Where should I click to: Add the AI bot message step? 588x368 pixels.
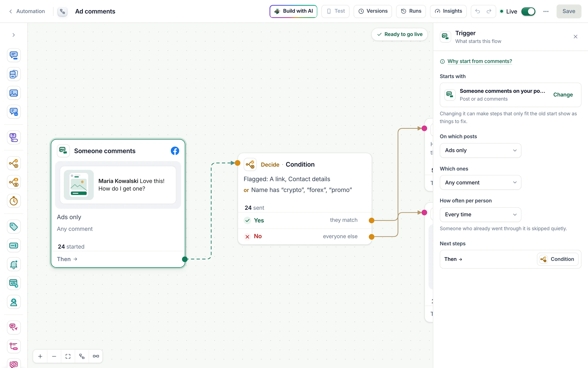click(x=14, y=112)
